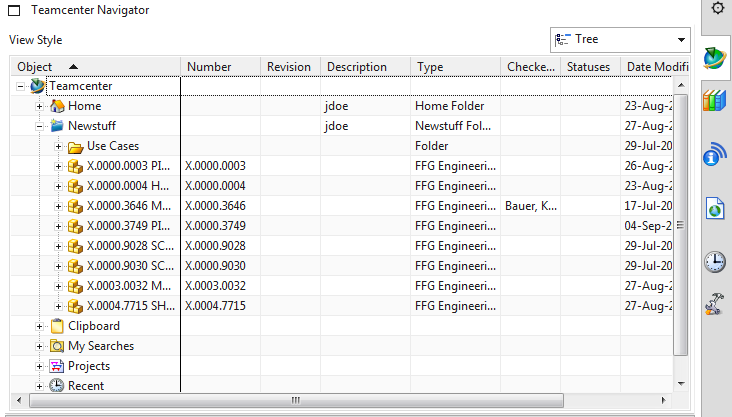
Task: Sort by the Object column header
Action: tap(95, 67)
